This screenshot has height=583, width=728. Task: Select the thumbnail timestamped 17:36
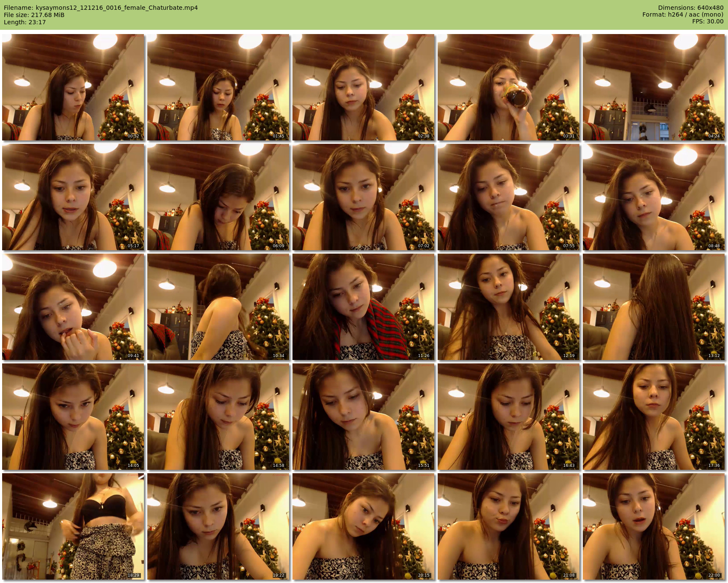tap(653, 417)
